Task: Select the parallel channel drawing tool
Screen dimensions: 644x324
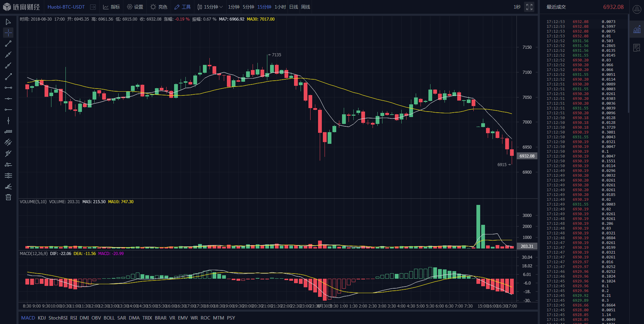Action: (8, 142)
